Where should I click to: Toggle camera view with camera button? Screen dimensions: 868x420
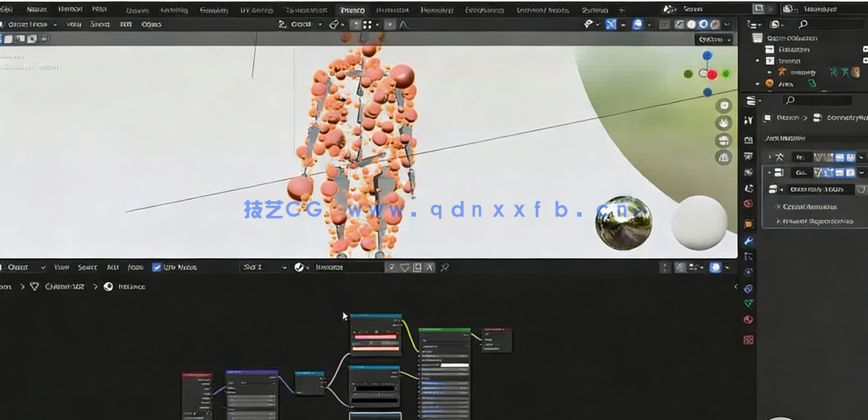pyautogui.click(x=724, y=140)
